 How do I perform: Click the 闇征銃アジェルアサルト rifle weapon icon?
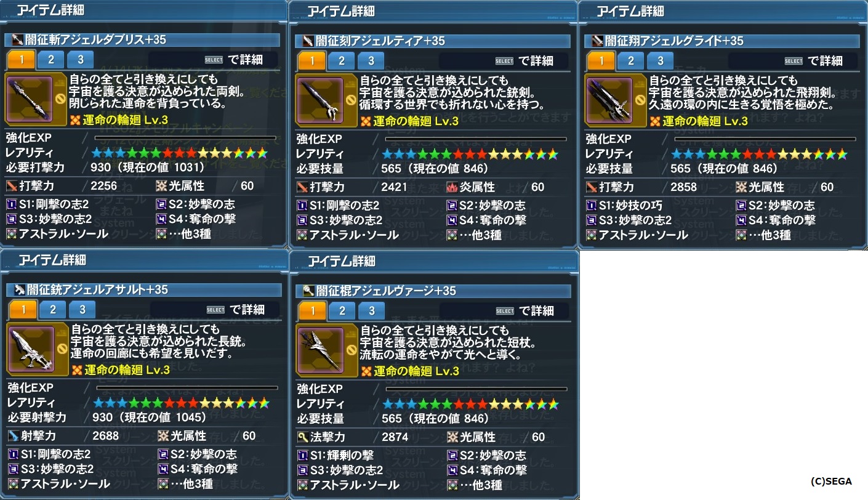32,349
